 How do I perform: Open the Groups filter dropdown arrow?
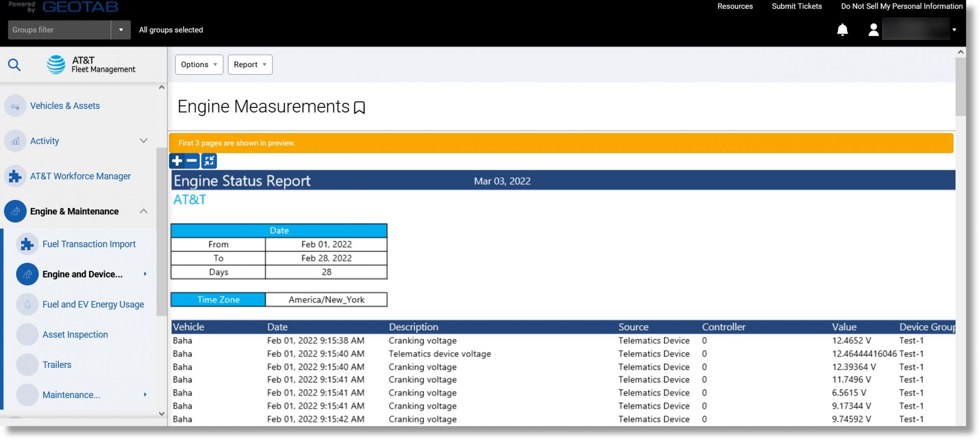pyautogui.click(x=121, y=30)
